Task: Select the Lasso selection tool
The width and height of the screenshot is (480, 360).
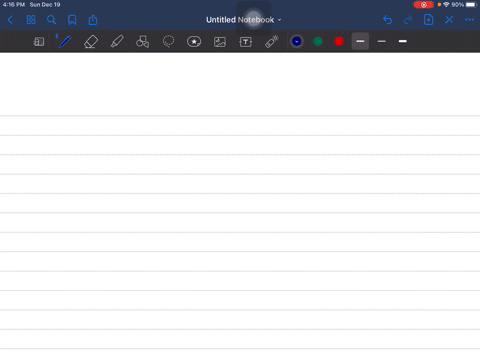Action: [168, 42]
